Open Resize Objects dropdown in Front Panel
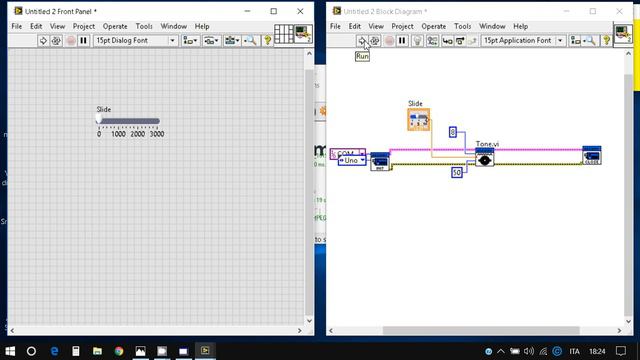640x360 pixels. tap(232, 40)
